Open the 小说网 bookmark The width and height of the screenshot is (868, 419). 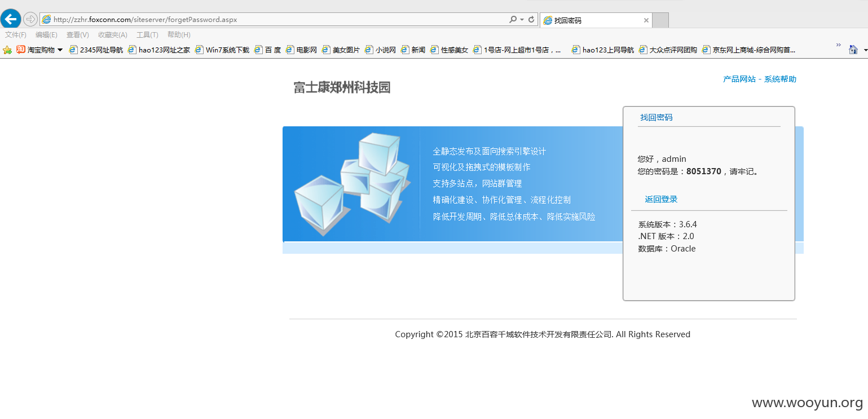click(380, 50)
